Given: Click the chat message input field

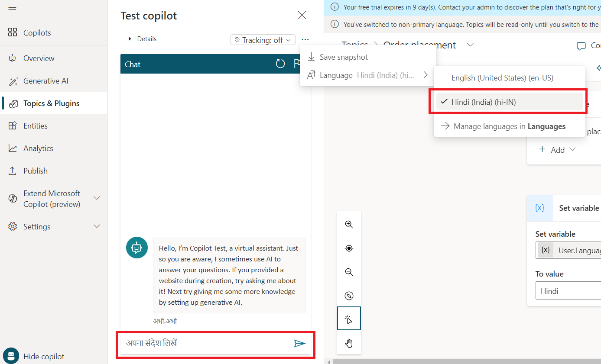Looking at the screenshot, I should 206,344.
